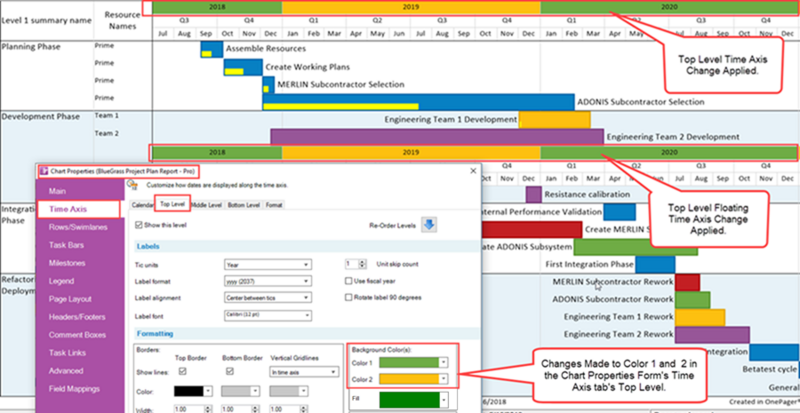
Task: Select the ADONIS Subcontractor Selection blue bar
Action: [418, 102]
